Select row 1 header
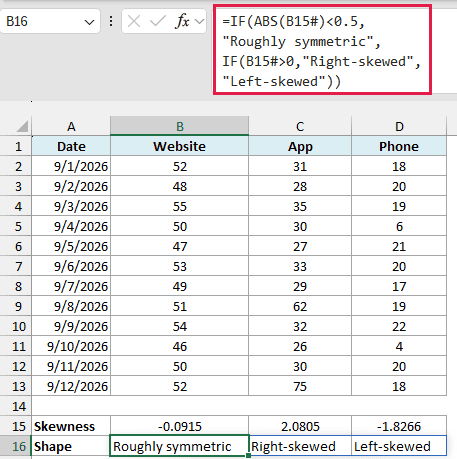The width and height of the screenshot is (457, 459). pos(16,146)
